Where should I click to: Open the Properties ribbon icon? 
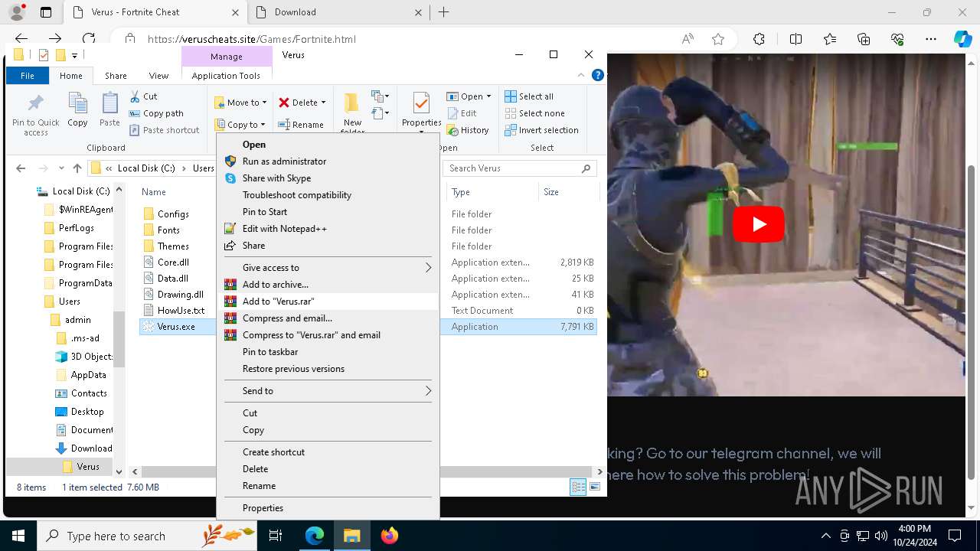tap(421, 103)
